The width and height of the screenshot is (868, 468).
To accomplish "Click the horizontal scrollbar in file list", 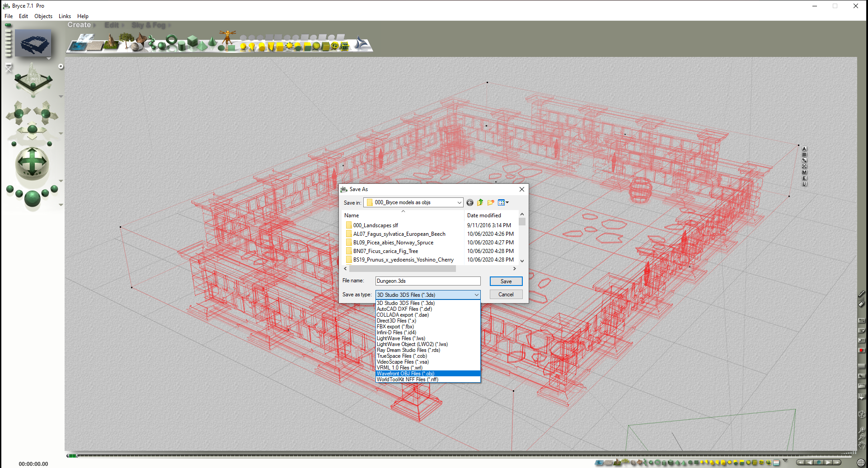I will [x=402, y=269].
